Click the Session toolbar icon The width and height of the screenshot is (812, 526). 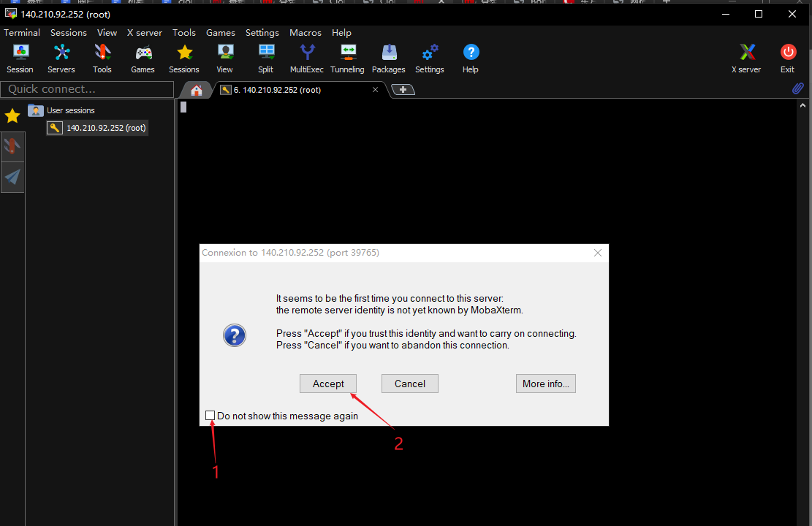[x=20, y=58]
